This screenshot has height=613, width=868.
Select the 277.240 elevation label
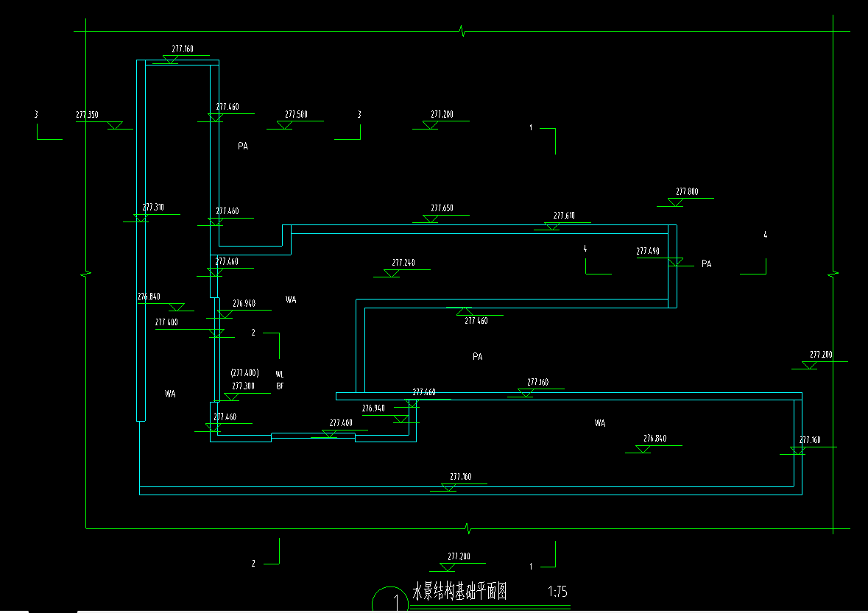403,262
